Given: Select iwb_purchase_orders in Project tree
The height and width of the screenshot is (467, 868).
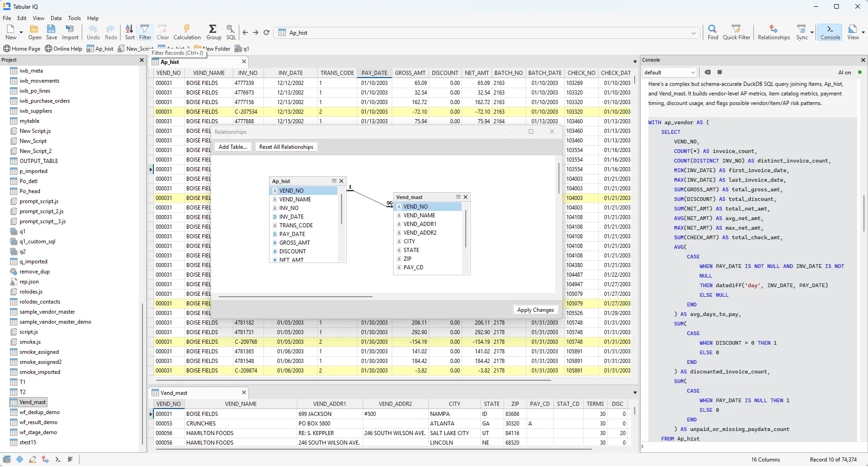Looking at the screenshot, I should 45,101.
